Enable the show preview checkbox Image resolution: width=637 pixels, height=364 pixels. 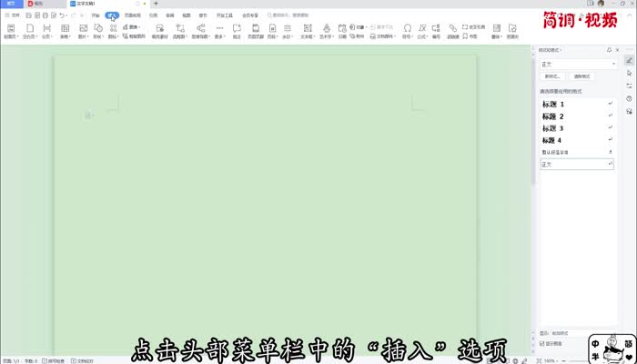542,344
